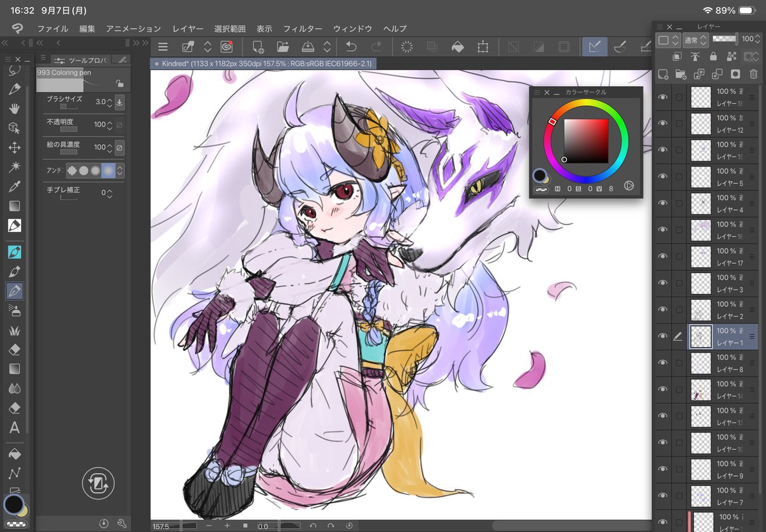The height and width of the screenshot is (532, 766).
Task: Click the Open folder icon in command bar
Action: pos(283,47)
